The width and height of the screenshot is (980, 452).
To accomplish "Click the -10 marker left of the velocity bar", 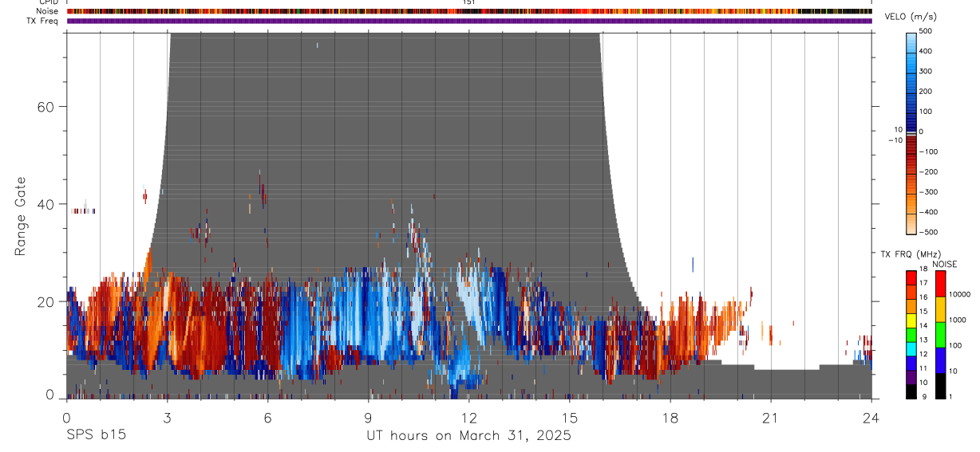I will (895, 140).
